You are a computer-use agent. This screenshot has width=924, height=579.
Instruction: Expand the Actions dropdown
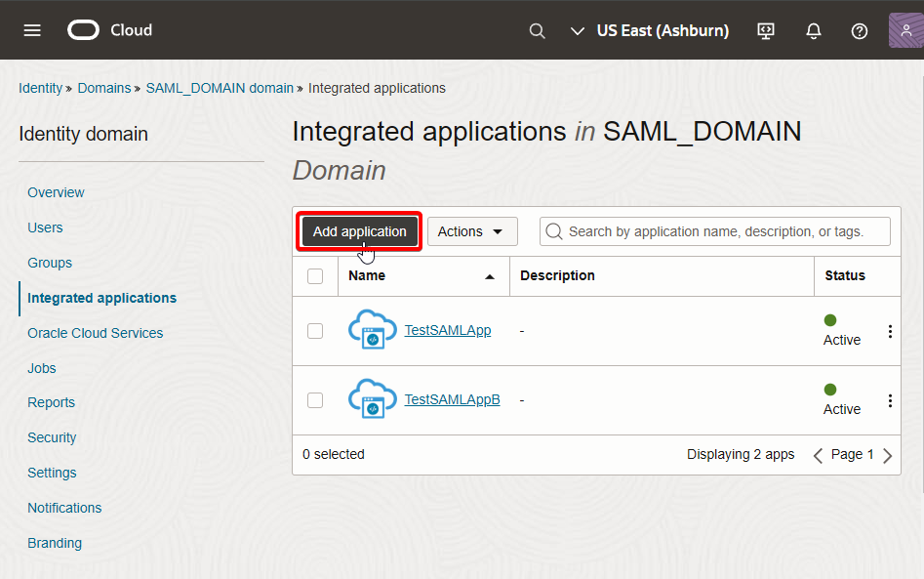pos(472,231)
